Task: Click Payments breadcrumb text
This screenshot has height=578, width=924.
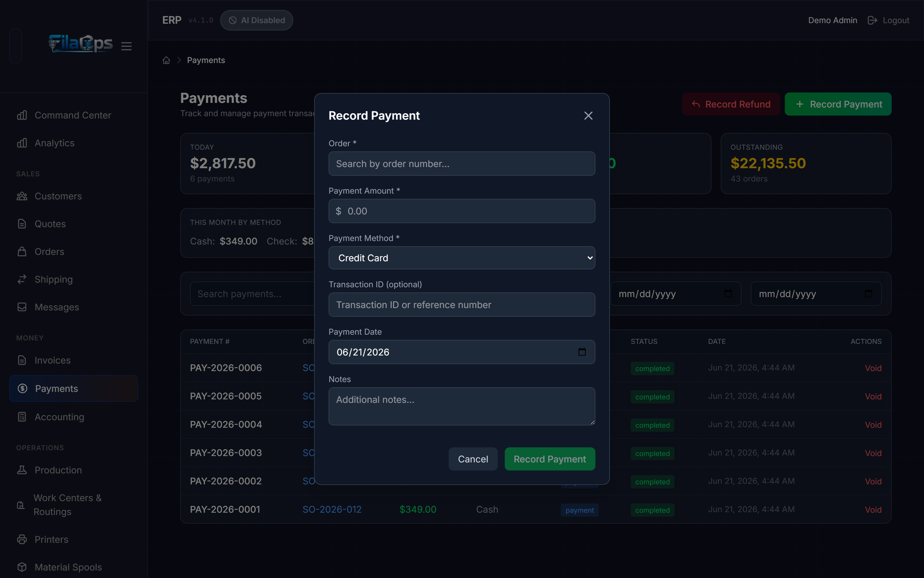Action: pos(206,60)
